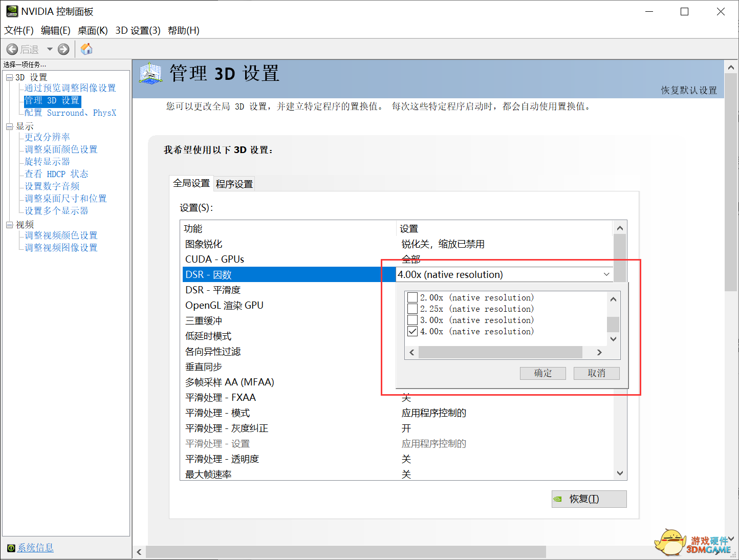This screenshot has width=739, height=560.
Task: Click the 取消 button in DSR popup
Action: [x=597, y=373]
